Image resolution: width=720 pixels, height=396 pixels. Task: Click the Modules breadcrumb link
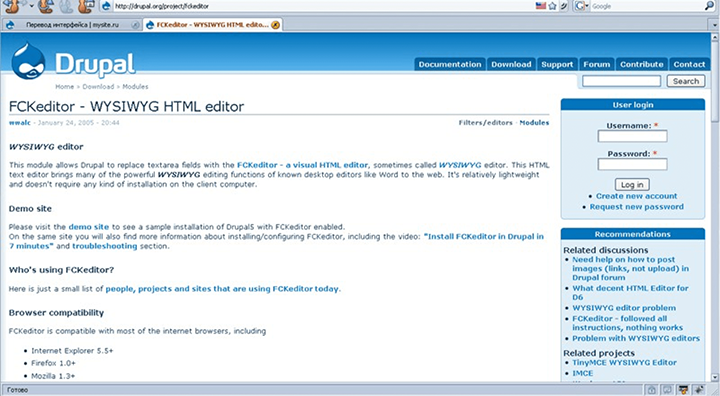[135, 86]
